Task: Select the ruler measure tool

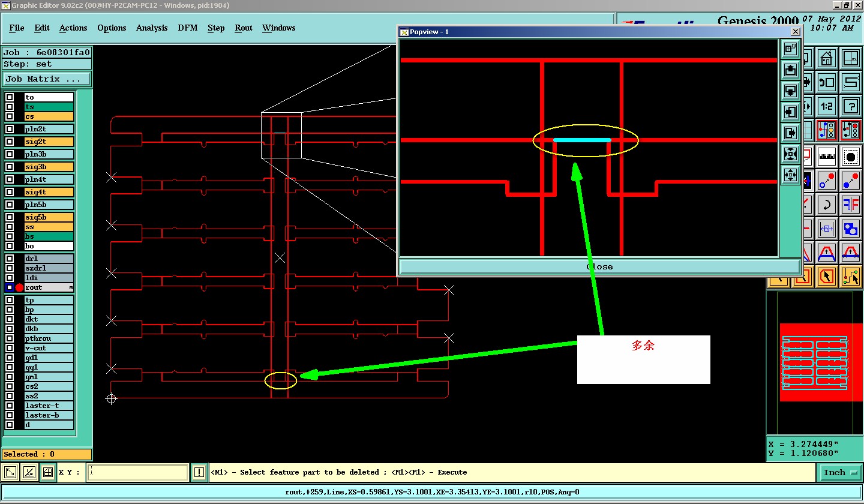Action: click(827, 157)
